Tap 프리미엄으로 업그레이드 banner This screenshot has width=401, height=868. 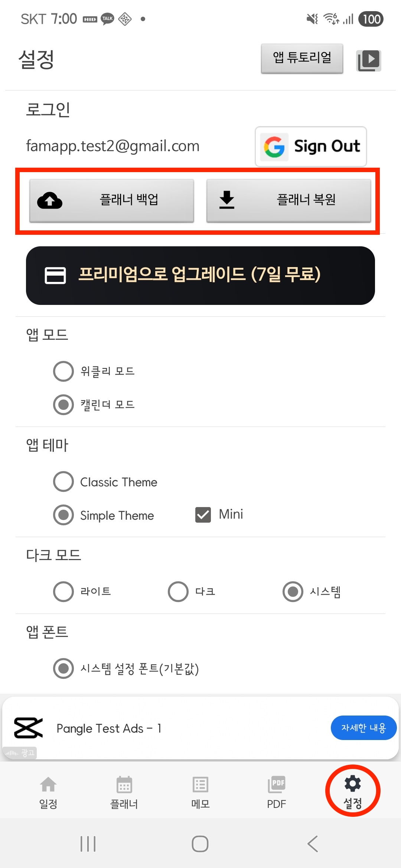(x=200, y=276)
